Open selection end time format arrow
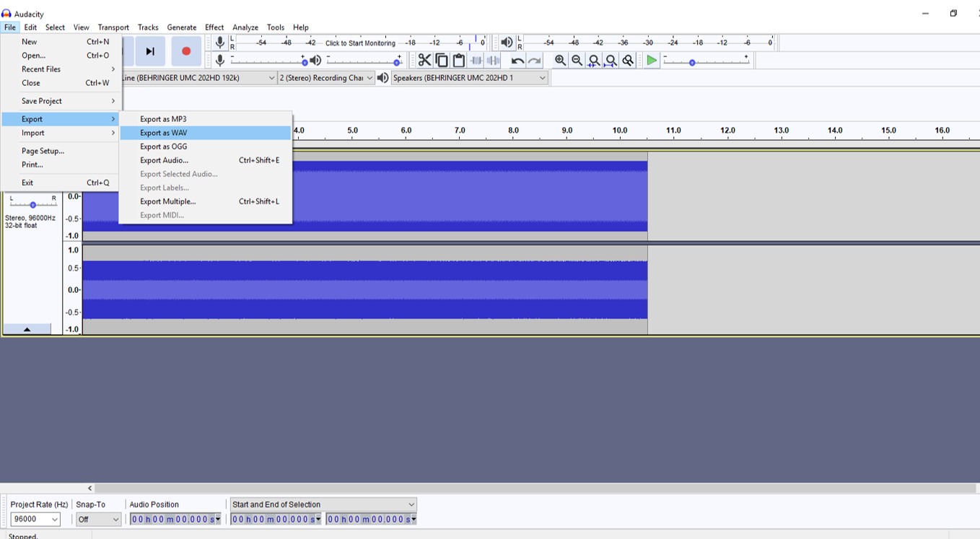This screenshot has width=980, height=539. [x=414, y=520]
